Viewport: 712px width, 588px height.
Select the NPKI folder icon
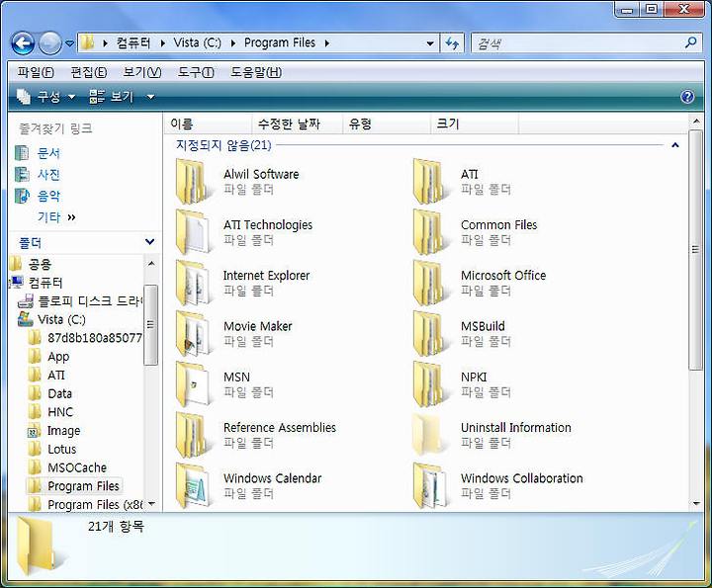[x=430, y=384]
